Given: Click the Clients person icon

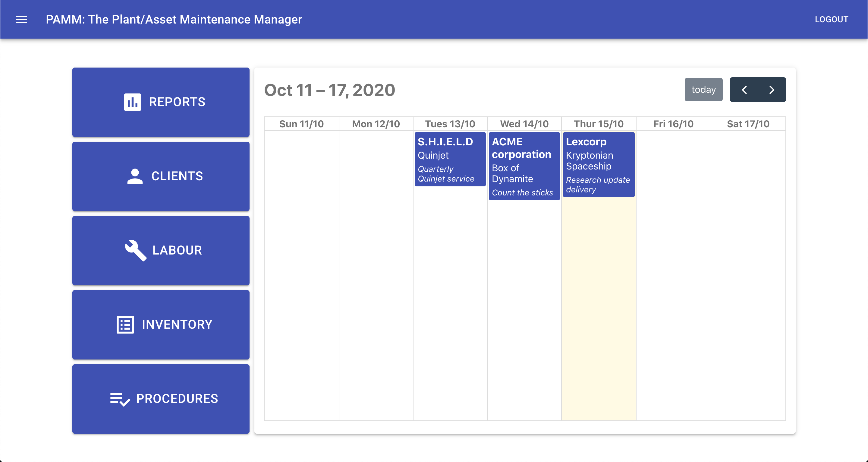Looking at the screenshot, I should click(135, 176).
